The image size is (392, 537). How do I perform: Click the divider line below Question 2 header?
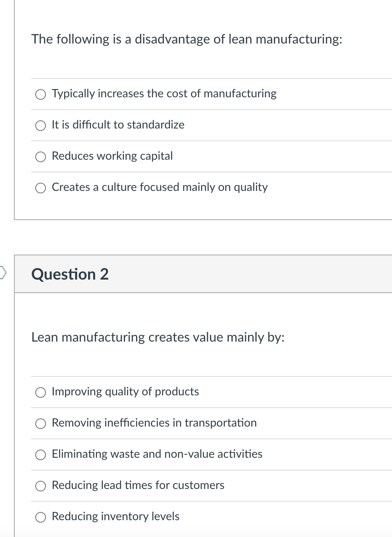pyautogui.click(x=203, y=293)
